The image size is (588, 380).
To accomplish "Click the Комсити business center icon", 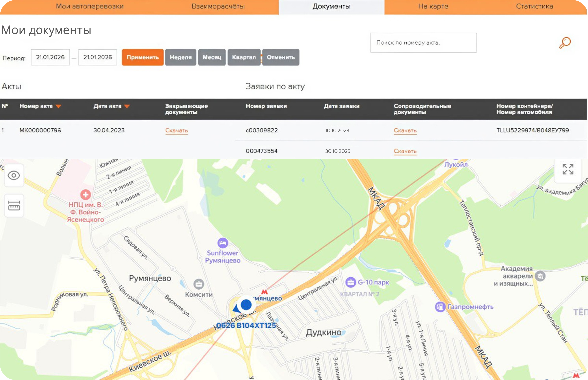I will pyautogui.click(x=199, y=284).
